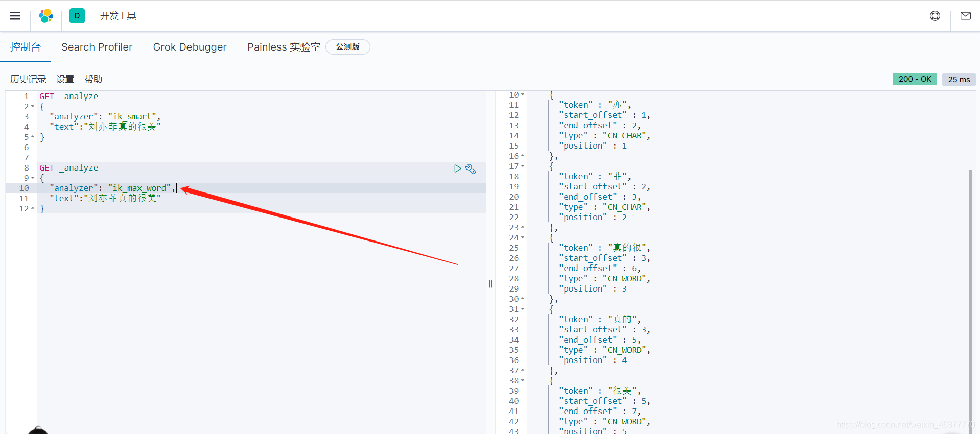Click the 200 - OK status badge

pos(915,79)
